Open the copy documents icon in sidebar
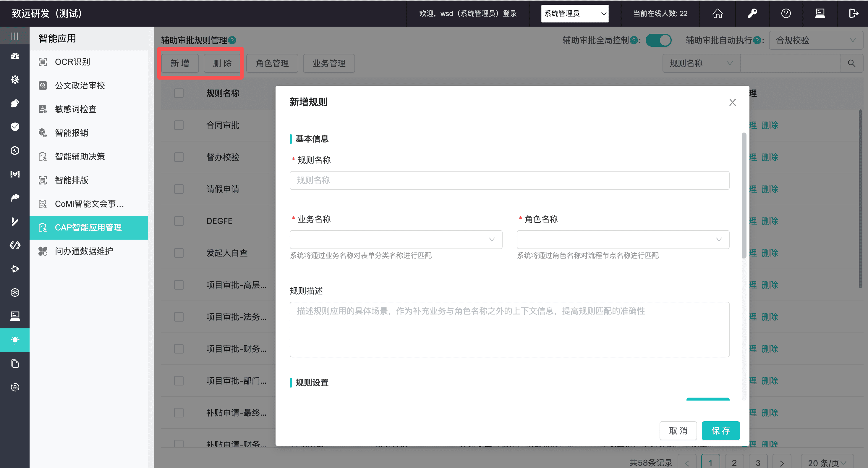 coord(15,364)
